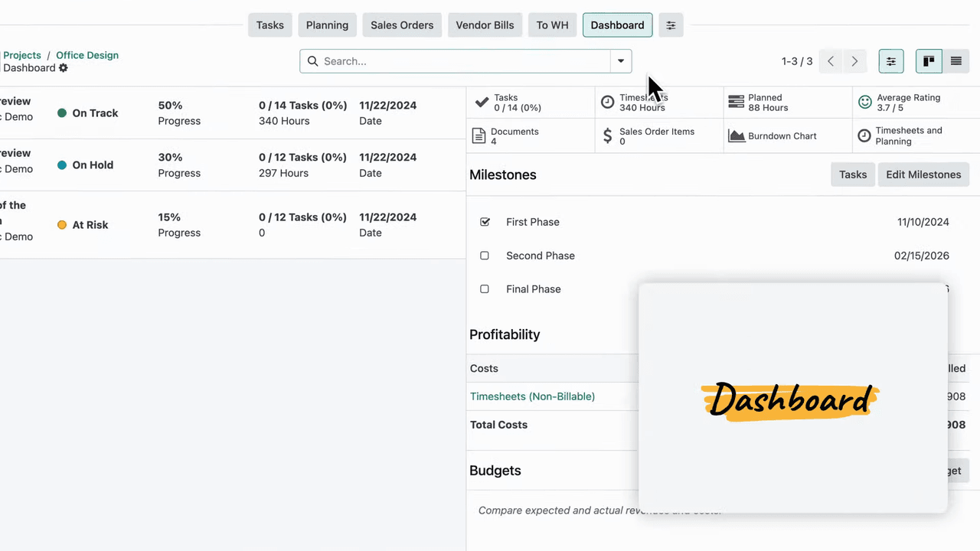Click the Edit Milestones button

click(x=923, y=174)
